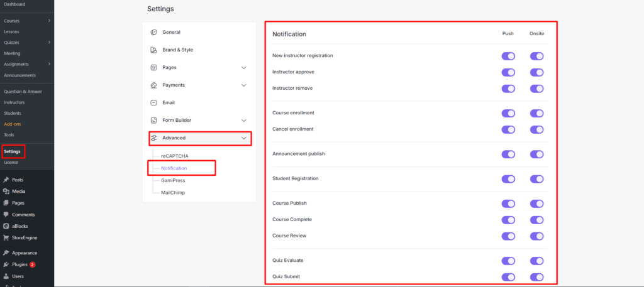Image resolution: width=644 pixels, height=287 pixels.
Task: Toggle Onsite for Quiz Submit
Action: coord(537,278)
